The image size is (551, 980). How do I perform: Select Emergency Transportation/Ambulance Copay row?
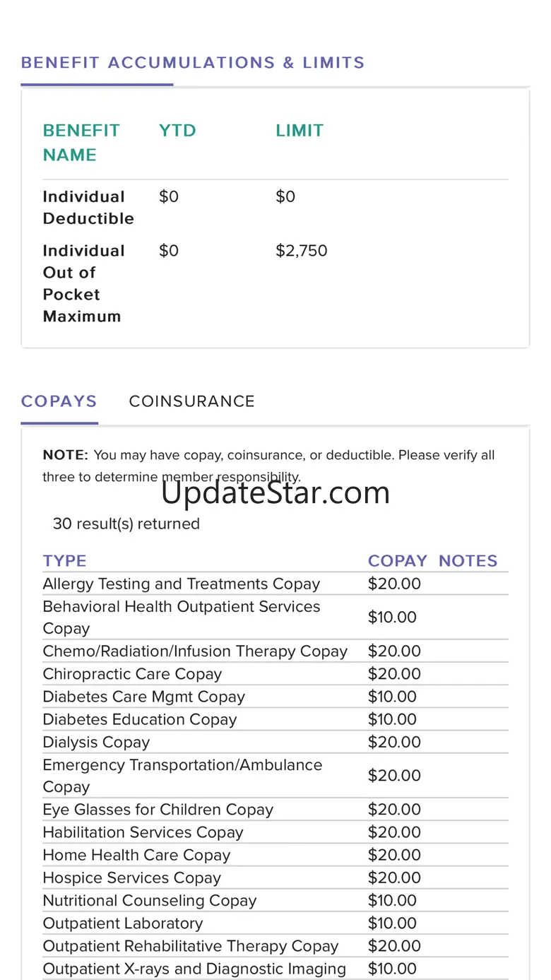pos(182,776)
